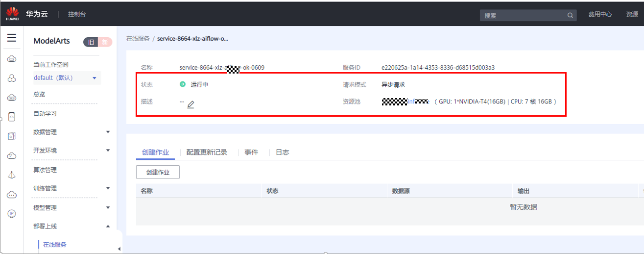
Task: Select the 日志 tab
Action: 282,152
